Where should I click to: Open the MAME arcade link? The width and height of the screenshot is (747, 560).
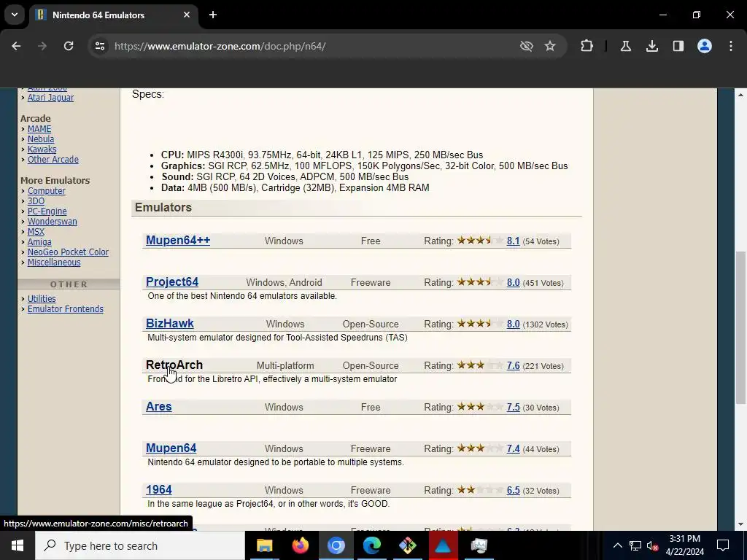click(x=39, y=129)
